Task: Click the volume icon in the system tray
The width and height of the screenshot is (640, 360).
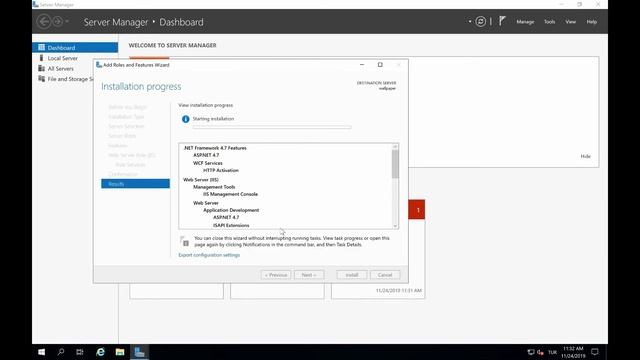Action: (540, 352)
